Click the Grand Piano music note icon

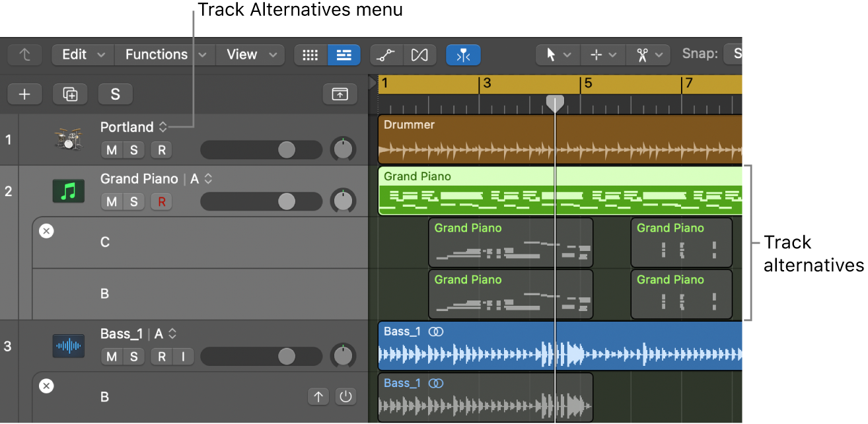[69, 192]
